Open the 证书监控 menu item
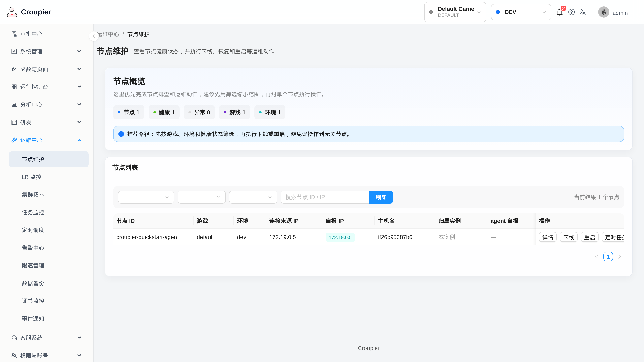This screenshot has width=644, height=362. click(49, 301)
